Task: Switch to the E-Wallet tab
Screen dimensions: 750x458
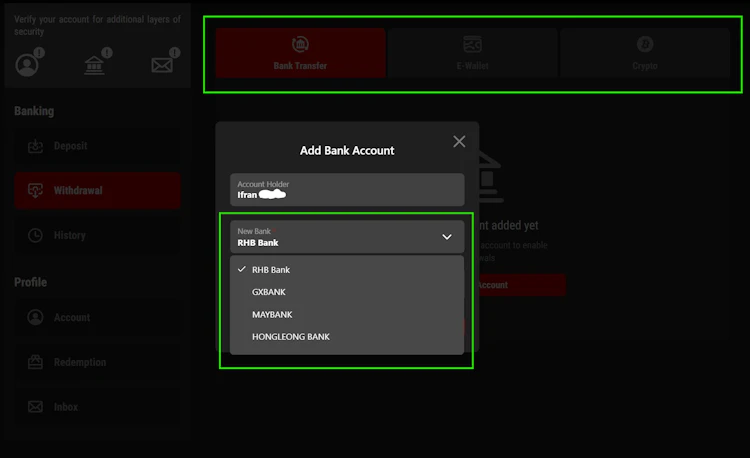Action: (x=473, y=53)
